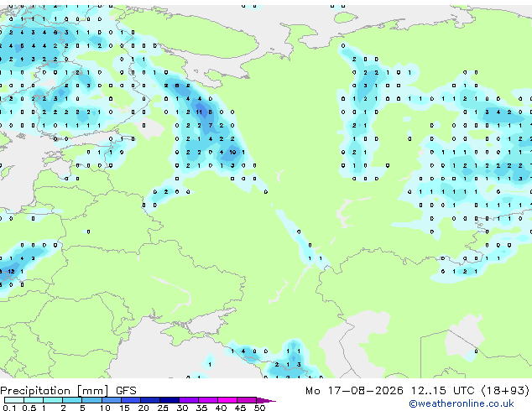Click the 'Precipitation [mm]' legend title
Viewport: 532px width, 411px height.
(55, 391)
